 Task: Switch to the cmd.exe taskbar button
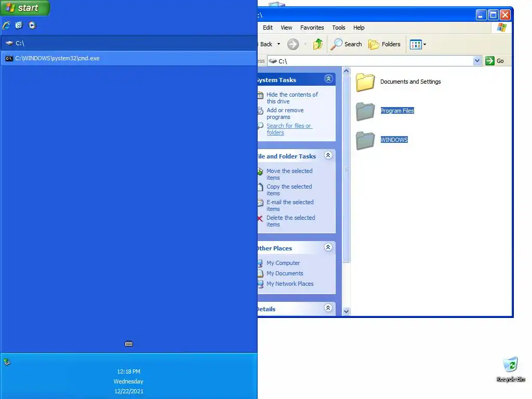click(129, 58)
